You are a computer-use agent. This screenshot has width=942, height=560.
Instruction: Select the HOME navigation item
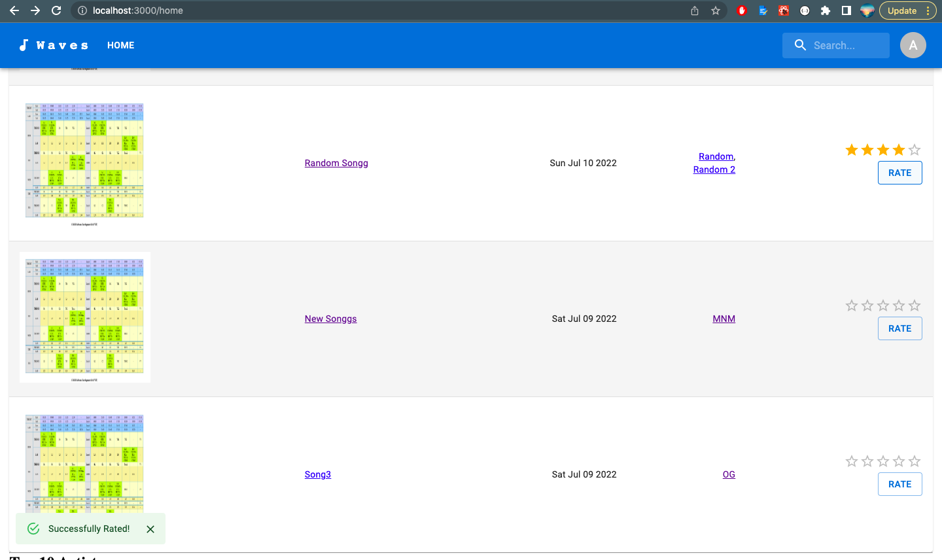(120, 45)
